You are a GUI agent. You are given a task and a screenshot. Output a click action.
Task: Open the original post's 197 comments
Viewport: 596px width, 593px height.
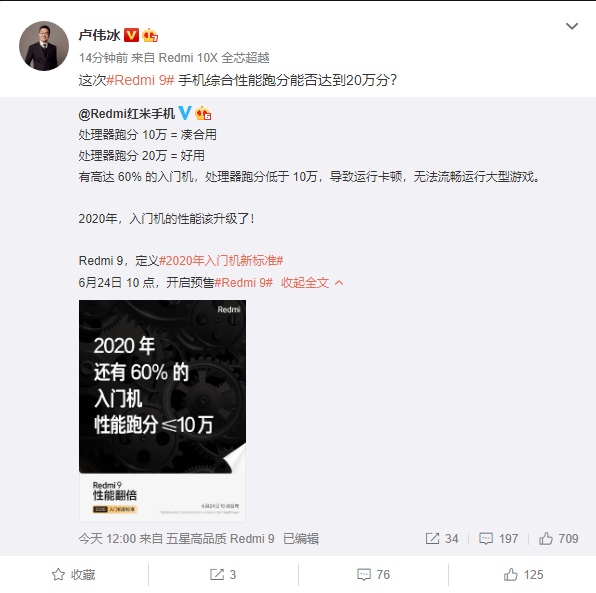point(498,538)
